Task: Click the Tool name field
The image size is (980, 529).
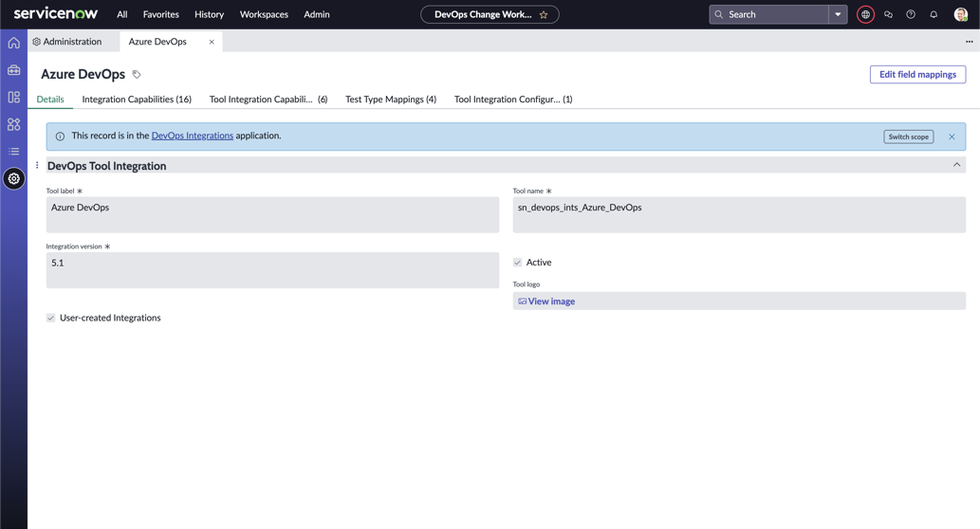Action: [x=739, y=215]
